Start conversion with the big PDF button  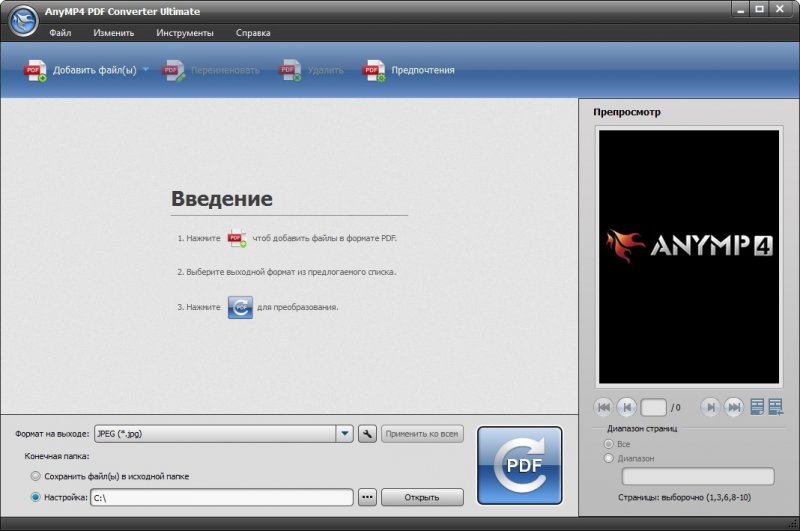point(520,466)
